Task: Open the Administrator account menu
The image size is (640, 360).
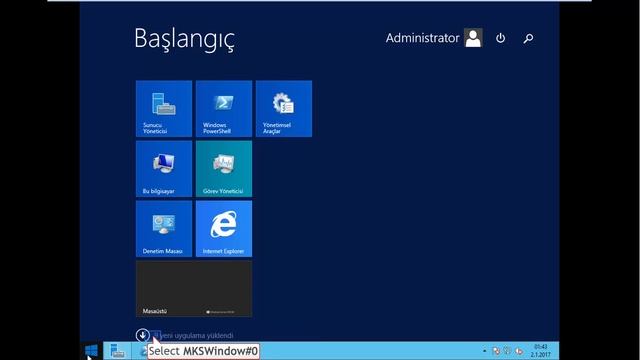Action: tap(434, 38)
